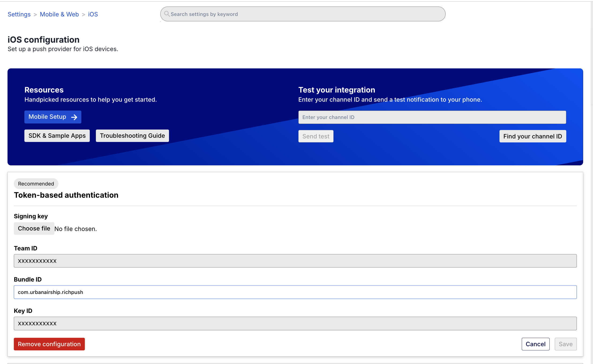Focus the Search settings by keyword field
Viewport: 593px width, 364px height.
[x=303, y=14]
